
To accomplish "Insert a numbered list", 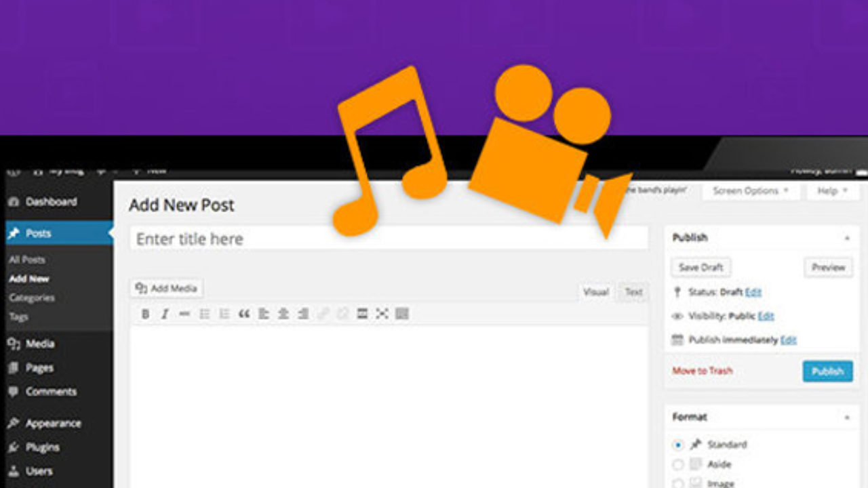I will (224, 314).
